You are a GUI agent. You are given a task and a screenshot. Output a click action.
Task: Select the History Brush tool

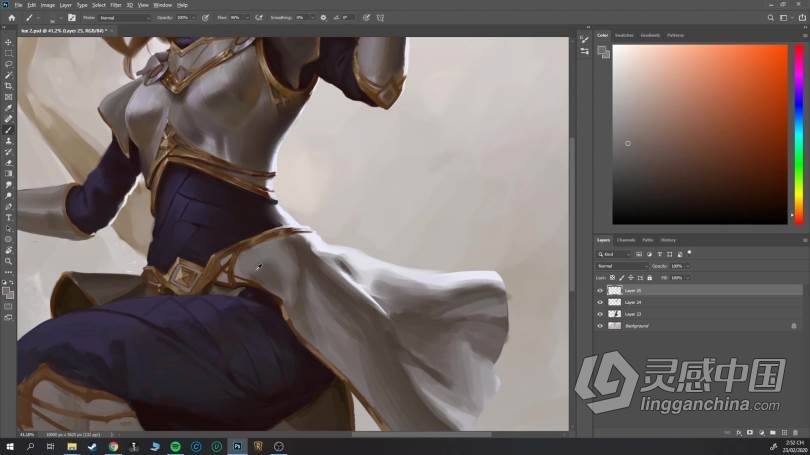point(8,151)
